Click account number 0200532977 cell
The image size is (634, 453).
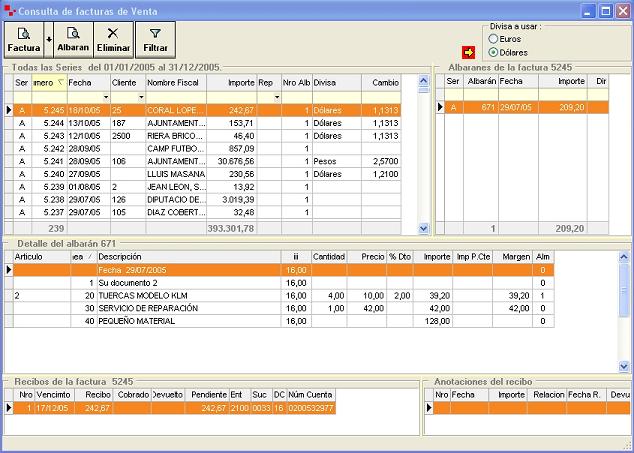coord(311,408)
